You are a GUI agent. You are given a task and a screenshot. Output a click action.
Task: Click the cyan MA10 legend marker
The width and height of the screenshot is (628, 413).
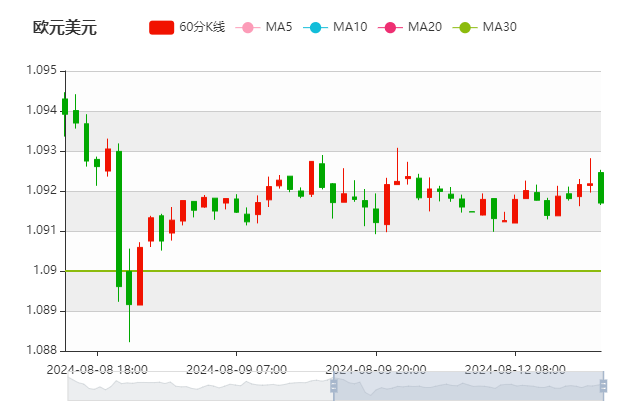[x=316, y=28]
